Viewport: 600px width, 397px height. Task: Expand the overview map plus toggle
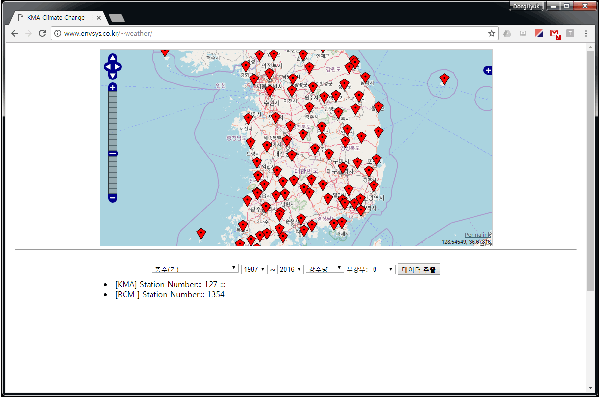click(x=488, y=70)
